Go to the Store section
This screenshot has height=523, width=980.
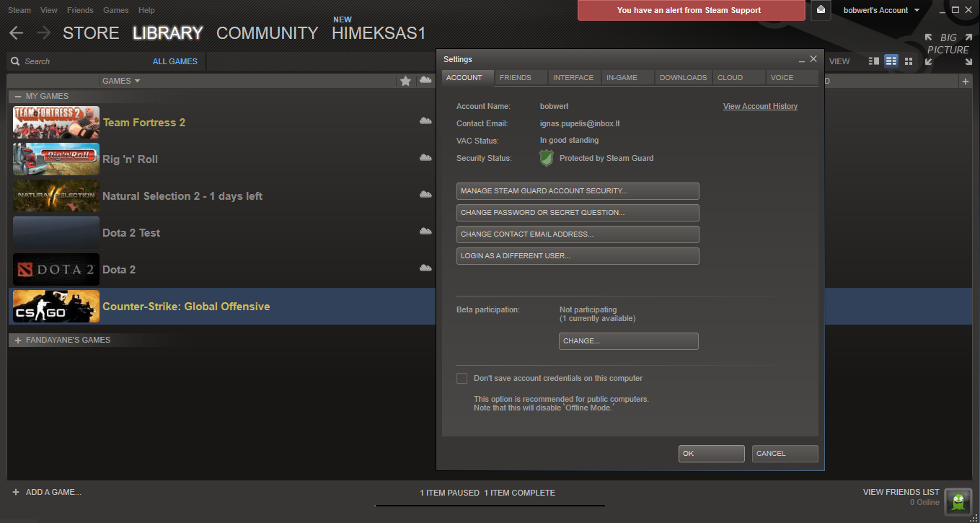pos(91,33)
